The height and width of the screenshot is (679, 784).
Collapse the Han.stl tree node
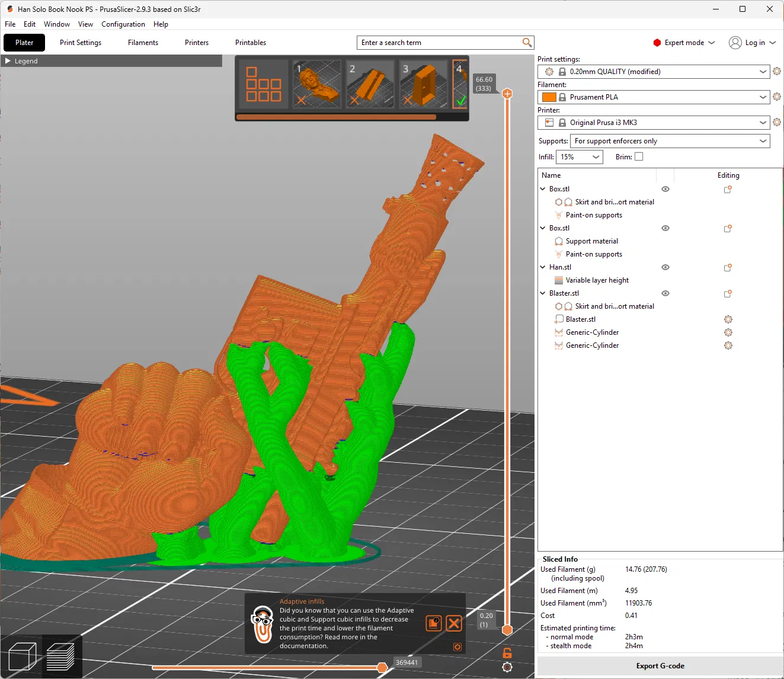[x=543, y=267]
